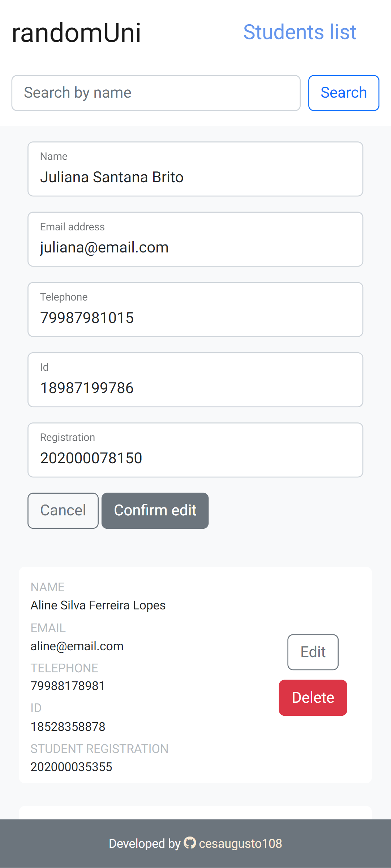This screenshot has height=868, width=391.
Task: Select the Email address field
Action: click(195, 239)
